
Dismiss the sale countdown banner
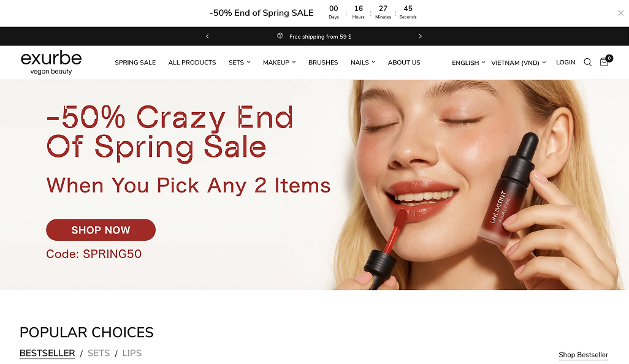click(620, 13)
